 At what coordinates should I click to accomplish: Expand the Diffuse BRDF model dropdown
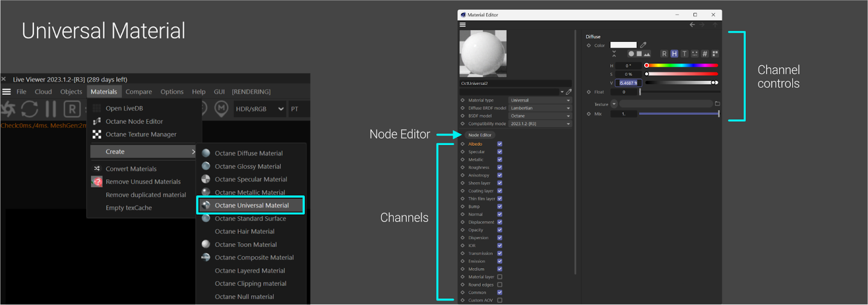[x=540, y=108]
